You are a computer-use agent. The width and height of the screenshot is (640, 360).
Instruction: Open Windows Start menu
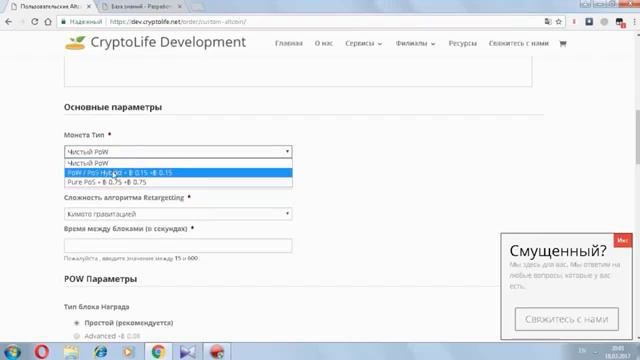tap(13, 351)
